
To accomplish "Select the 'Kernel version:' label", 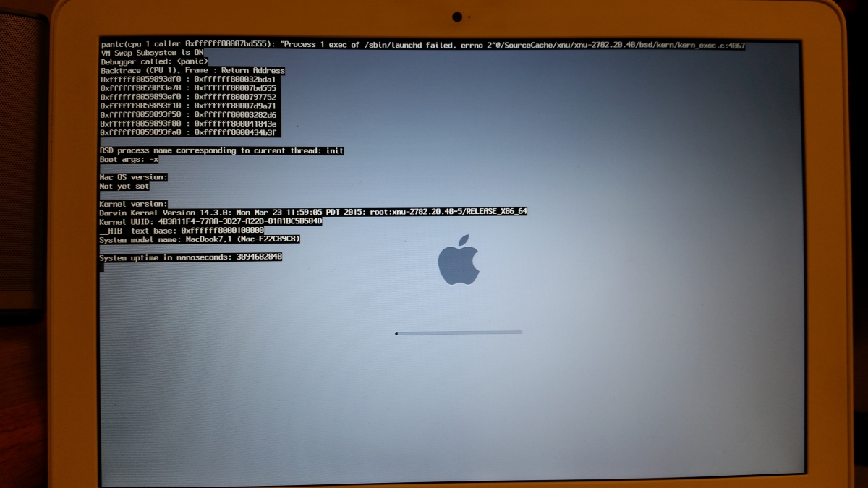I will pyautogui.click(x=134, y=204).
